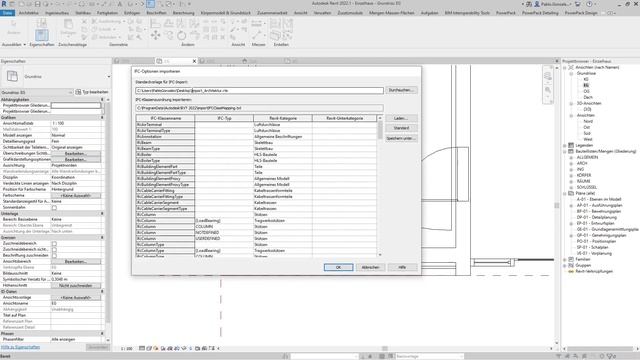Viewport: 640px width, 360px height.
Task: Expand the ARCH schedule node
Action: click(571, 163)
